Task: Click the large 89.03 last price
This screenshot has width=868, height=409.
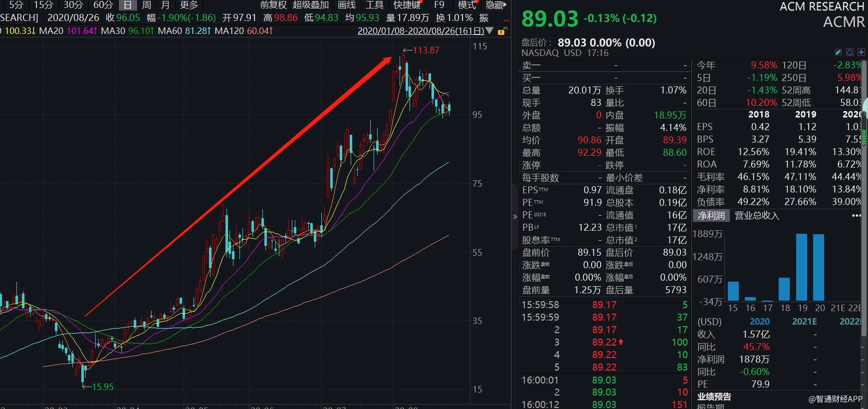Action: [550, 19]
